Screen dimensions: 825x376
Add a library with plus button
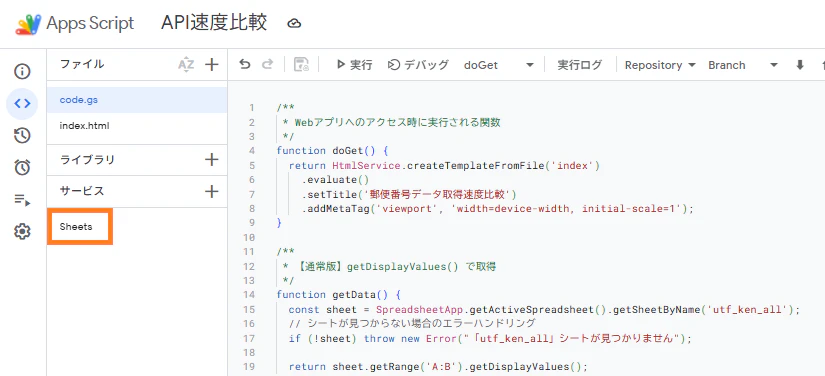tap(212, 159)
